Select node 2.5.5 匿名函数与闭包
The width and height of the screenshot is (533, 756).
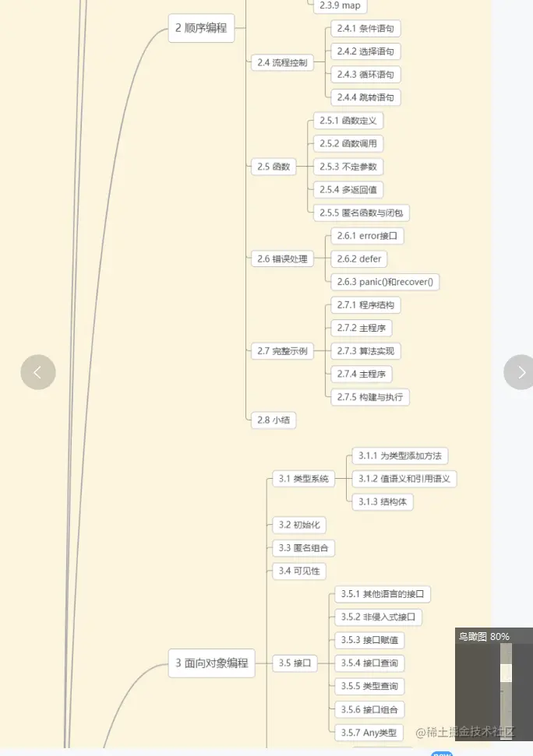coord(362,213)
